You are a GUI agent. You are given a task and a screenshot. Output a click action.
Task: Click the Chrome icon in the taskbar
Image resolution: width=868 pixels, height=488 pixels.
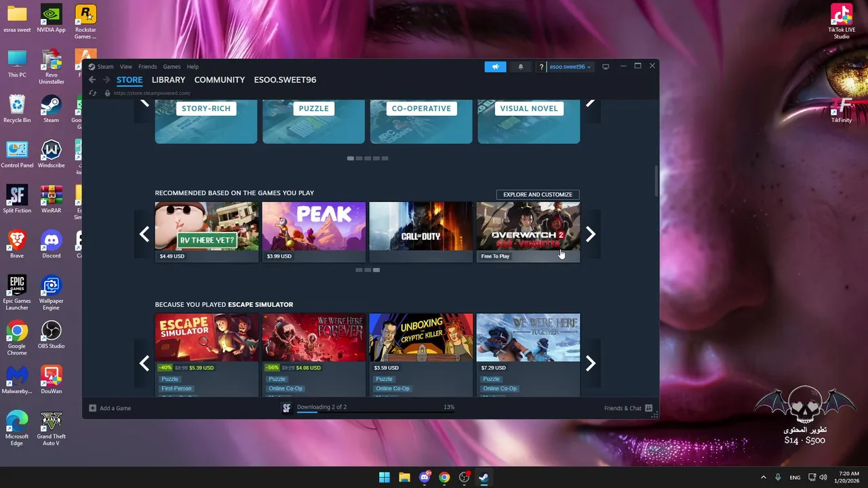click(444, 477)
